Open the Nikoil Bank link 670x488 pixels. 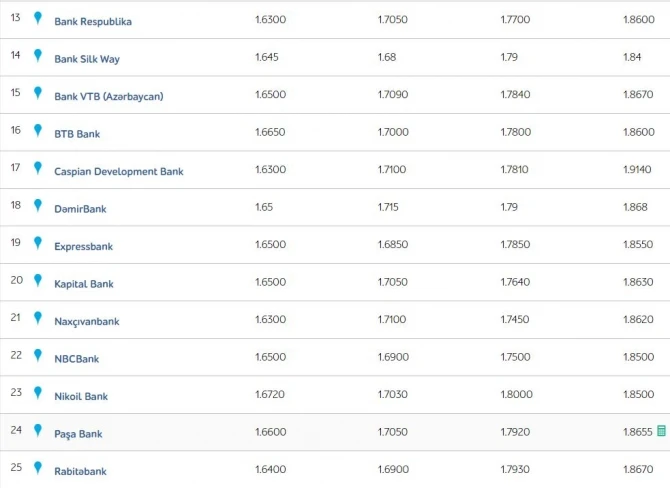(81, 397)
